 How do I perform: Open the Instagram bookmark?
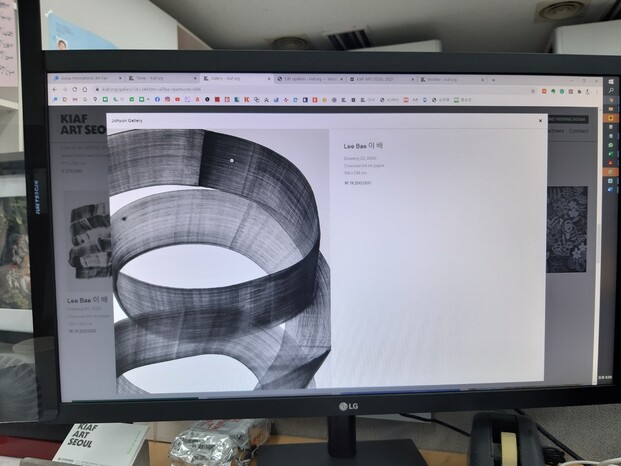click(x=168, y=99)
